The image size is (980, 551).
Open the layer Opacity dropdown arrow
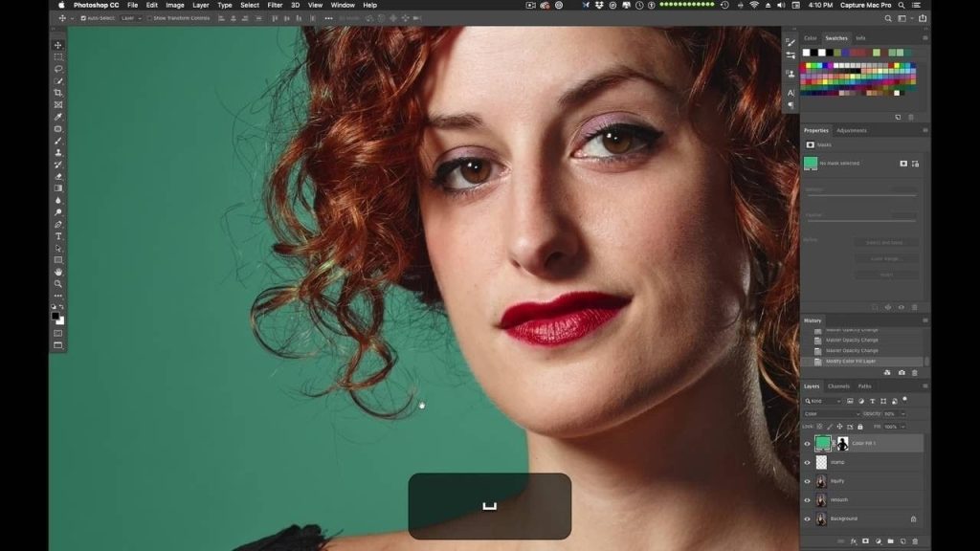pyautogui.click(x=903, y=413)
